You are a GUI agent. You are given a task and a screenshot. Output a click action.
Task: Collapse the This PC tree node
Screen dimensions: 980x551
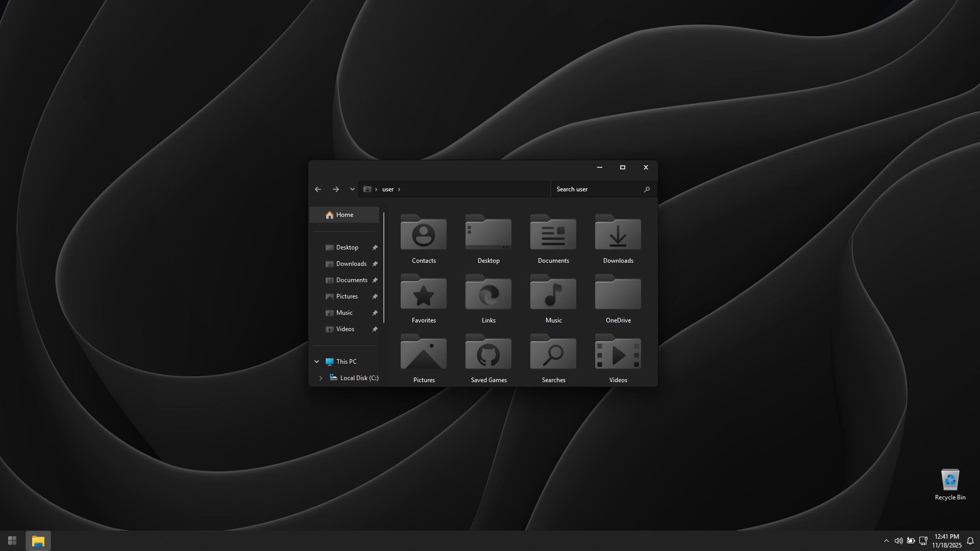(316, 362)
